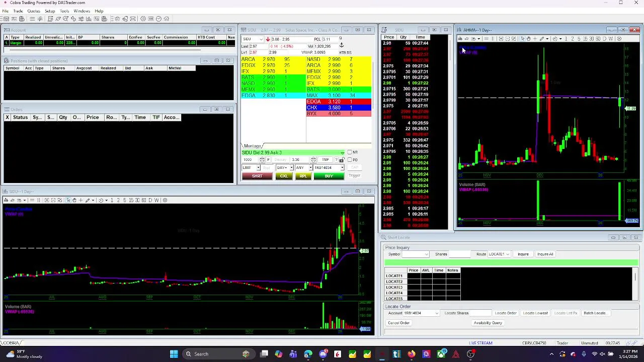Open the 1RB14034 account dropdown in montage
644x362 pixels.
tap(342, 167)
